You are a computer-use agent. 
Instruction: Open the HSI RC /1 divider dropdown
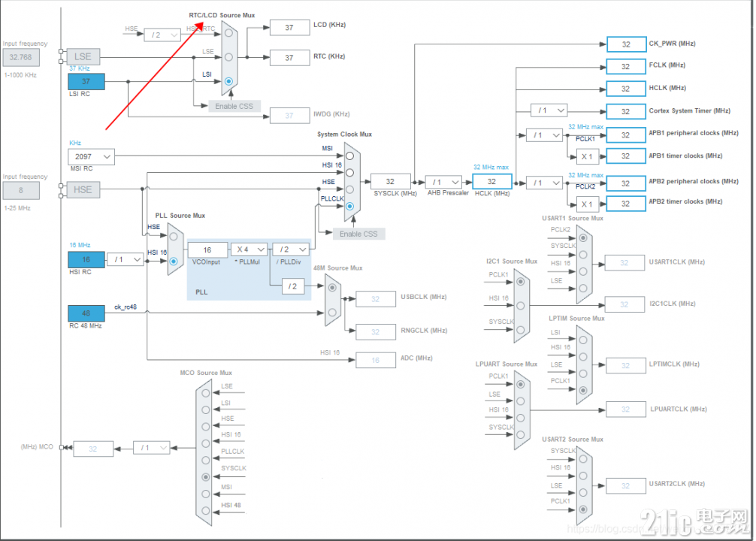click(125, 259)
